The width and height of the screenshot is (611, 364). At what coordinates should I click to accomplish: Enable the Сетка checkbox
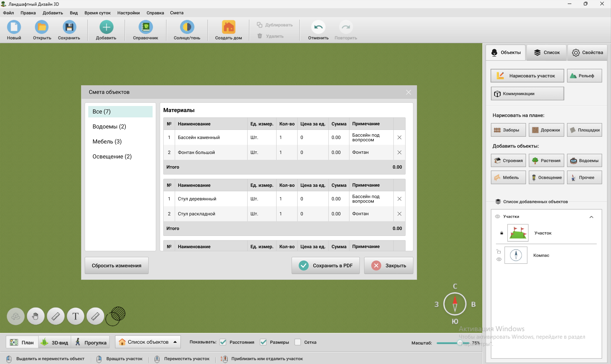(x=298, y=342)
